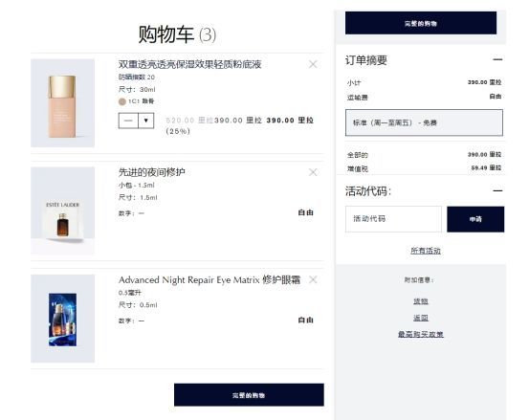The width and height of the screenshot is (529, 420).
Task: Click the 申请 apply button
Action: [x=475, y=219]
